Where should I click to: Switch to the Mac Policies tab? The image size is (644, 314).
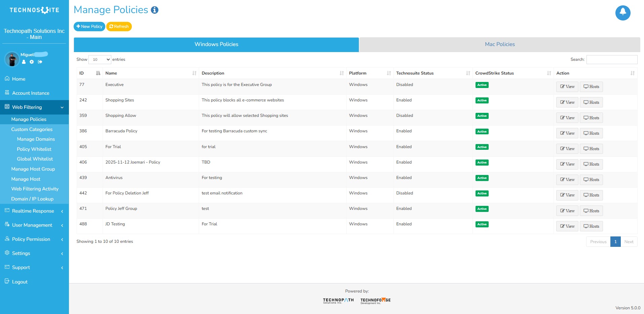click(500, 45)
